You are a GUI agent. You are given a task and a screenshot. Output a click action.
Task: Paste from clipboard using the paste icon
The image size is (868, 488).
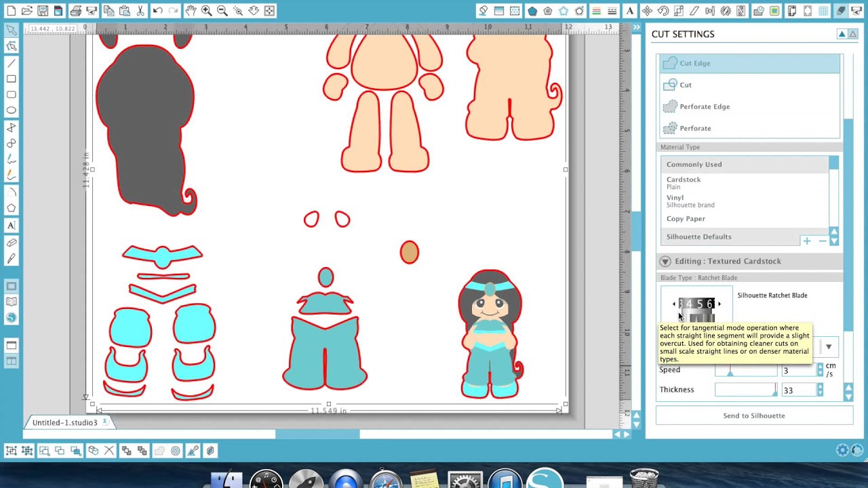(x=125, y=11)
